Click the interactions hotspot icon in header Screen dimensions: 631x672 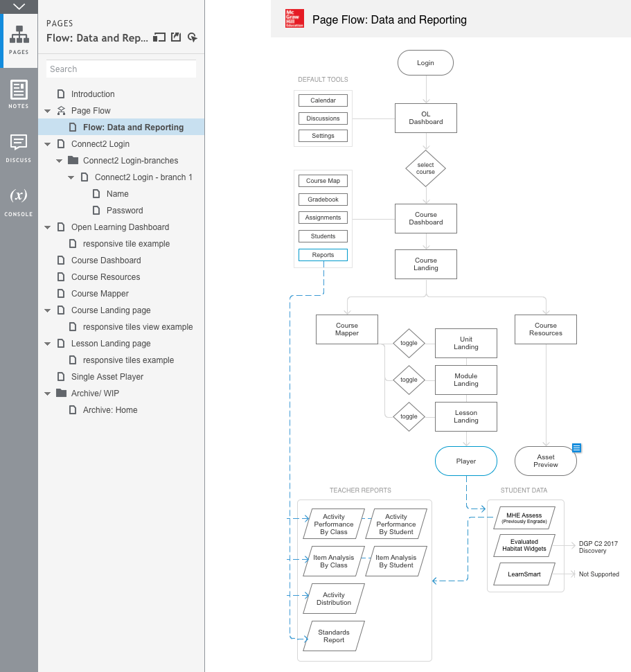click(193, 37)
